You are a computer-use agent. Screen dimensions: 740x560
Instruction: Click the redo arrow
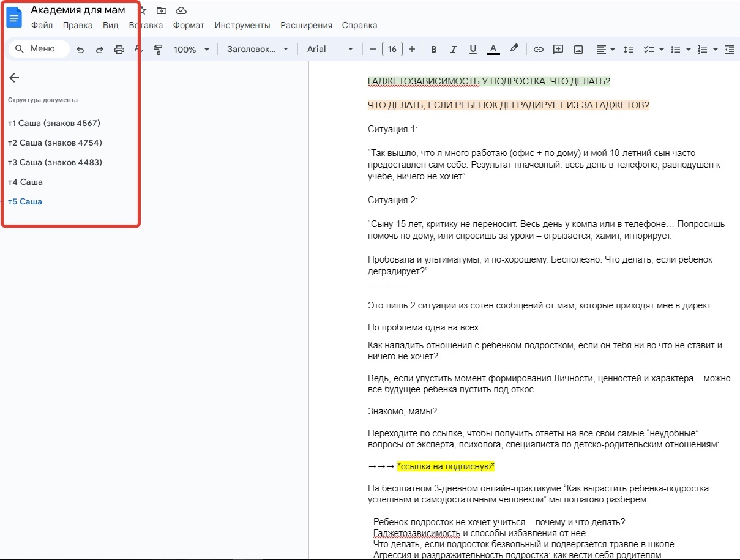[x=100, y=50]
